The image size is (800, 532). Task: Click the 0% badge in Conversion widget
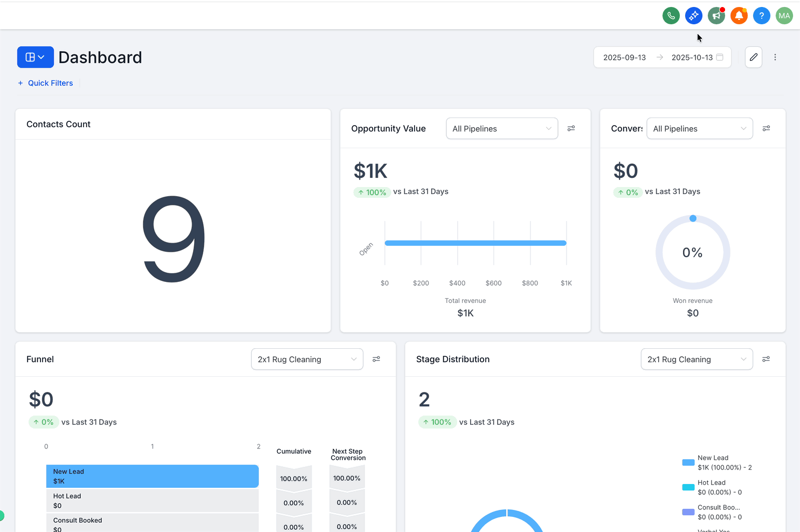click(627, 192)
